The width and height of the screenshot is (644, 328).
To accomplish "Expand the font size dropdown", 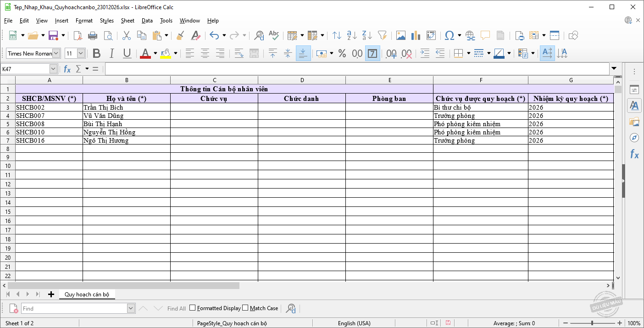I will tap(81, 53).
